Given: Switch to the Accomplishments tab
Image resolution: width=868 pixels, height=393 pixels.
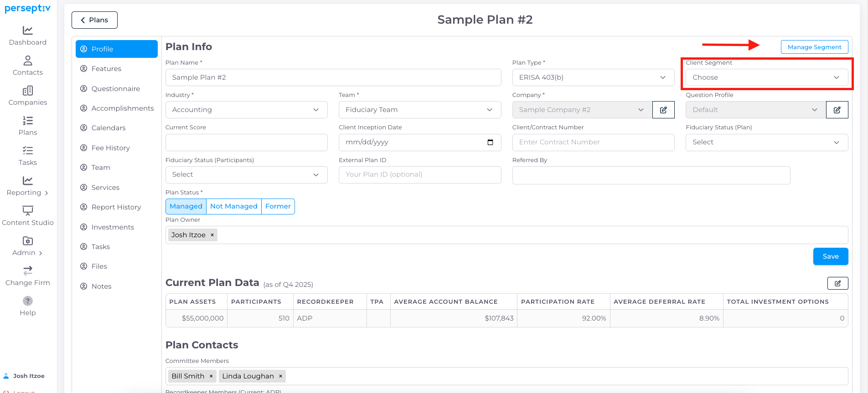Looking at the screenshot, I should (x=117, y=108).
